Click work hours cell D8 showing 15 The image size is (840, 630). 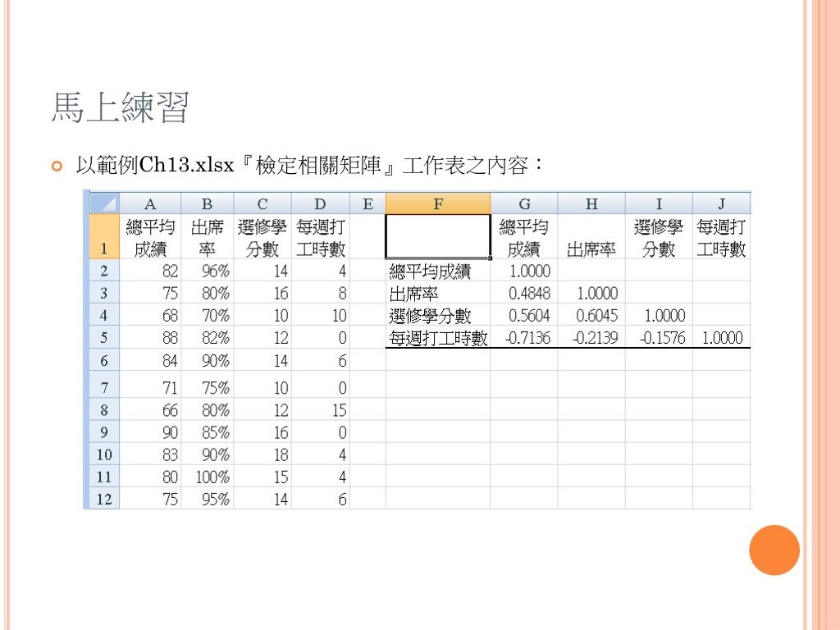[321, 409]
